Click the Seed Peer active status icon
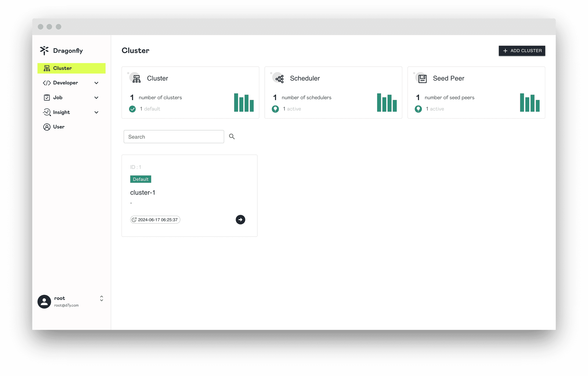 (x=418, y=109)
